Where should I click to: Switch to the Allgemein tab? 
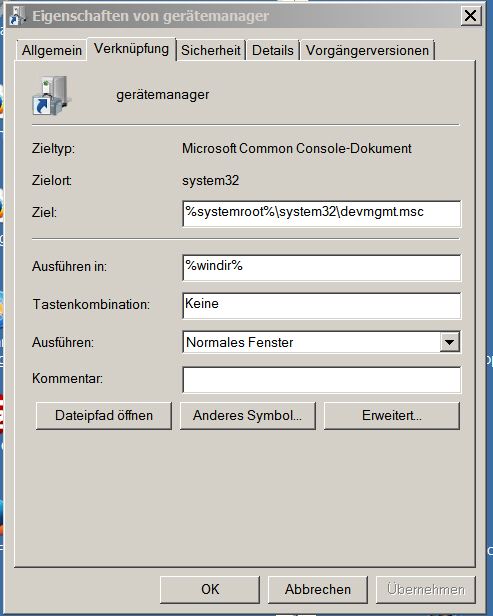click(x=51, y=50)
